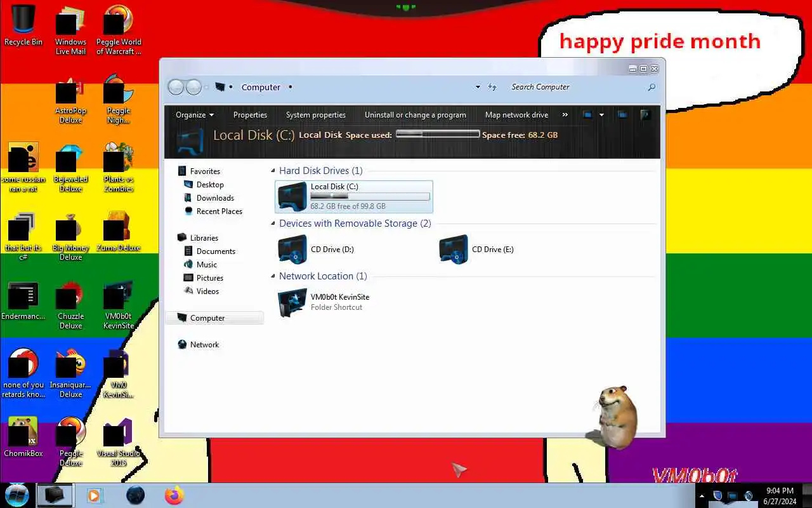Refresh the Computer window view
Viewport: 812px width, 508px height.
pyautogui.click(x=492, y=87)
